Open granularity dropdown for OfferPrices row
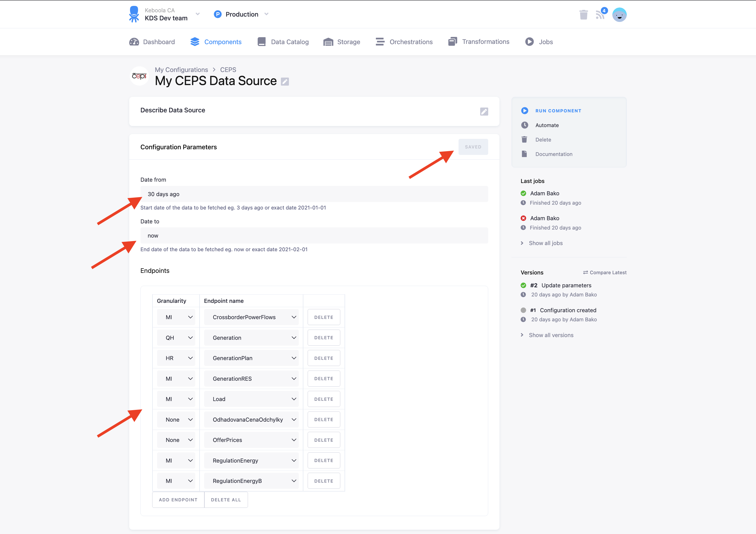 click(176, 440)
